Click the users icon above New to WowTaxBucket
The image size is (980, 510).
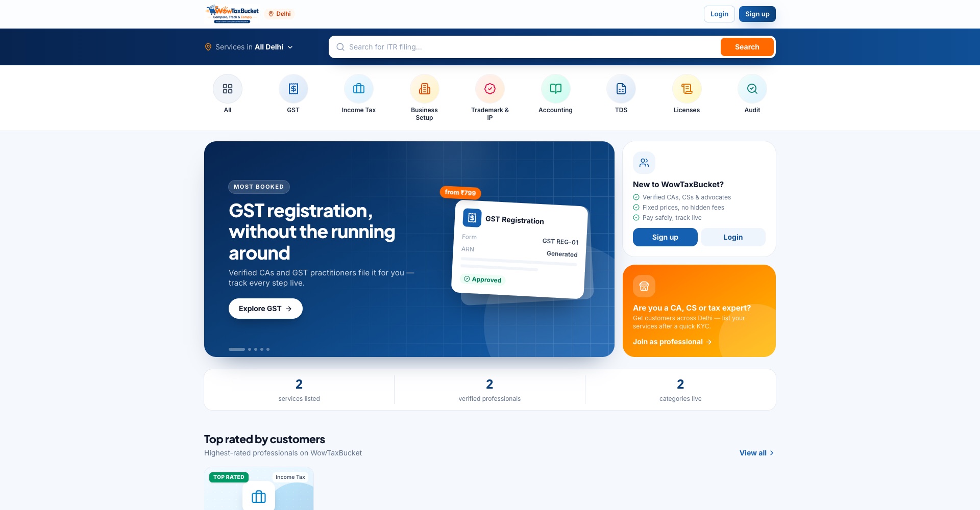point(644,163)
